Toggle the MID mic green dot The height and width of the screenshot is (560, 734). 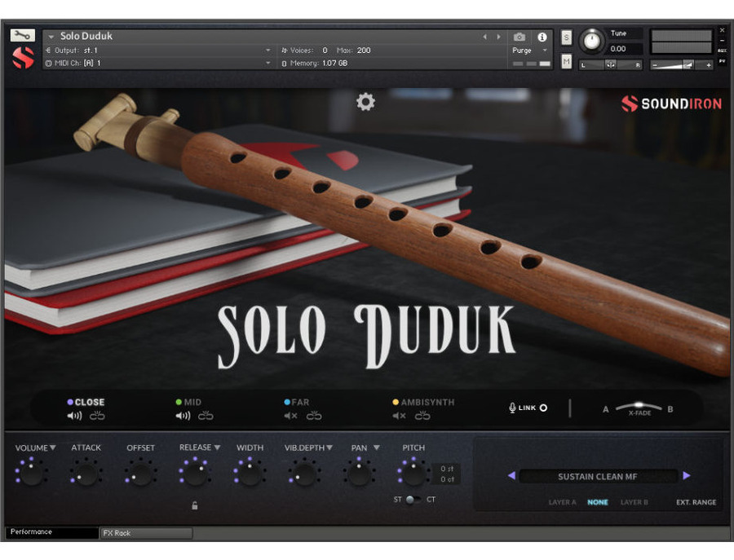click(x=179, y=402)
